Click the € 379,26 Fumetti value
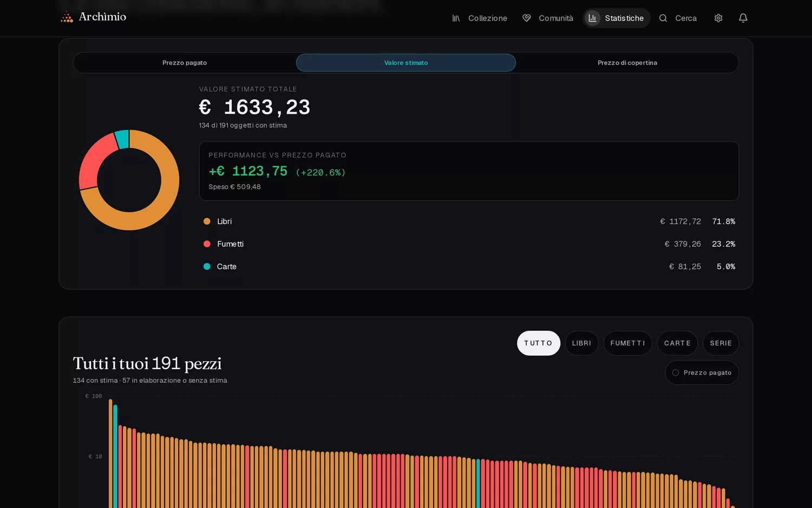 click(683, 244)
